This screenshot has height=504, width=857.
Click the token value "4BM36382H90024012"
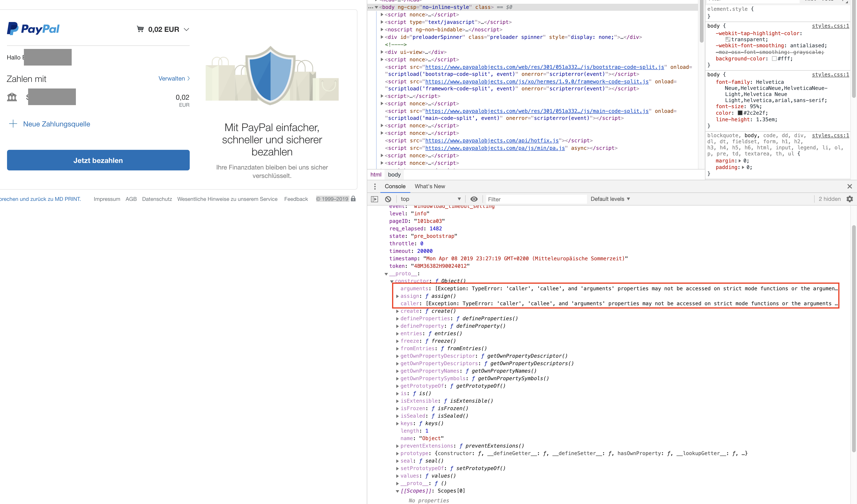coord(440,266)
